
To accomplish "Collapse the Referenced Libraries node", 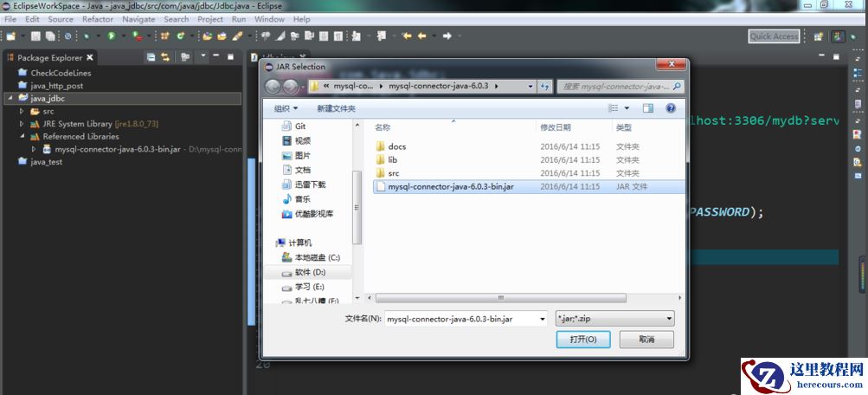I will click(22, 136).
